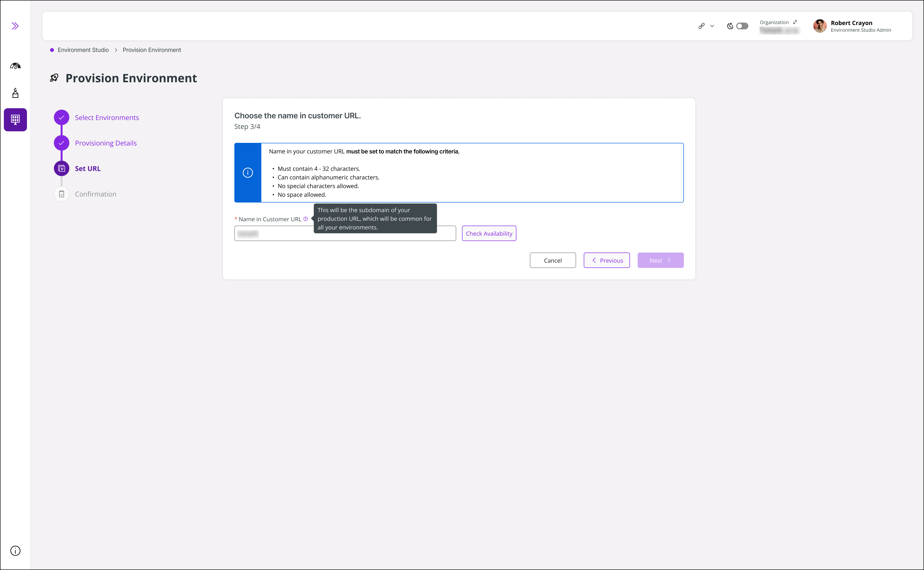Expand the sidebar with double chevron
The height and width of the screenshot is (570, 924).
point(15,26)
